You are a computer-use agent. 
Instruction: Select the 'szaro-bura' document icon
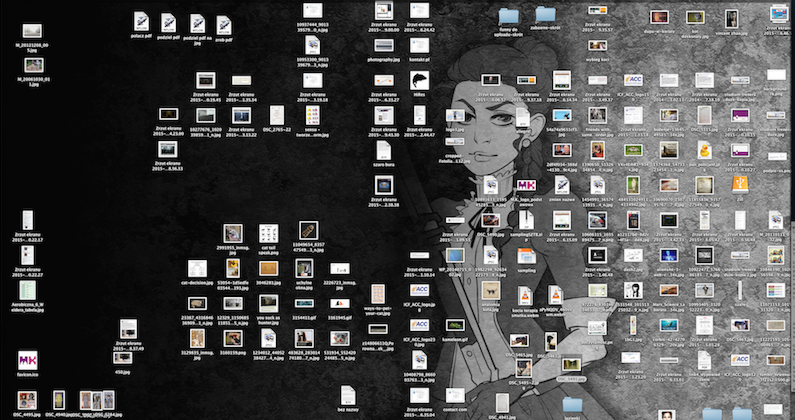click(384, 151)
